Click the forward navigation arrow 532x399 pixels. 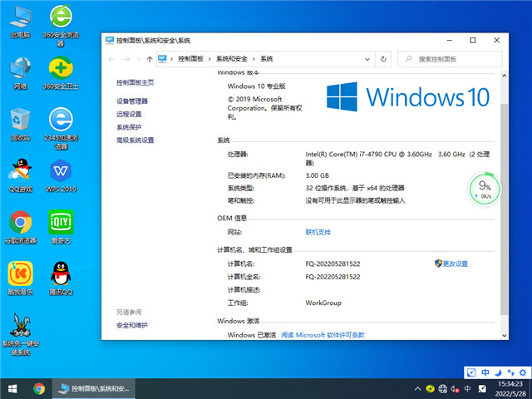pos(126,59)
